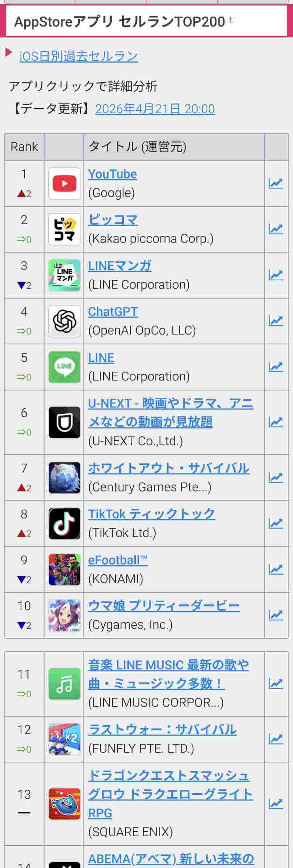Open trend chart icon for YouTube row
This screenshot has width=293, height=868.
(x=276, y=183)
